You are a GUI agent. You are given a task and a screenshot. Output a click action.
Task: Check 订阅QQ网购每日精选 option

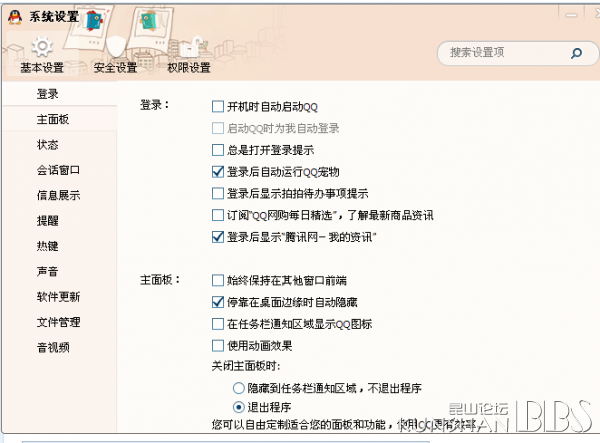(x=218, y=215)
